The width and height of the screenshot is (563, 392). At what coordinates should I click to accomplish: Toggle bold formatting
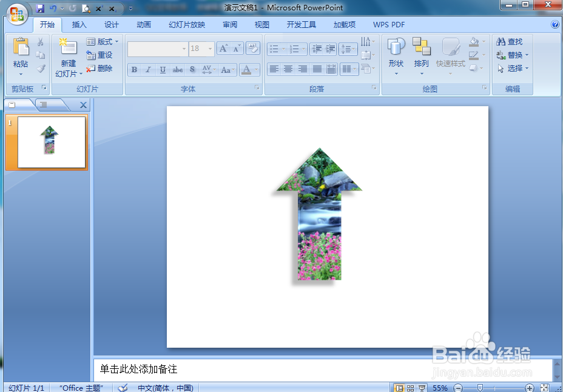point(133,70)
